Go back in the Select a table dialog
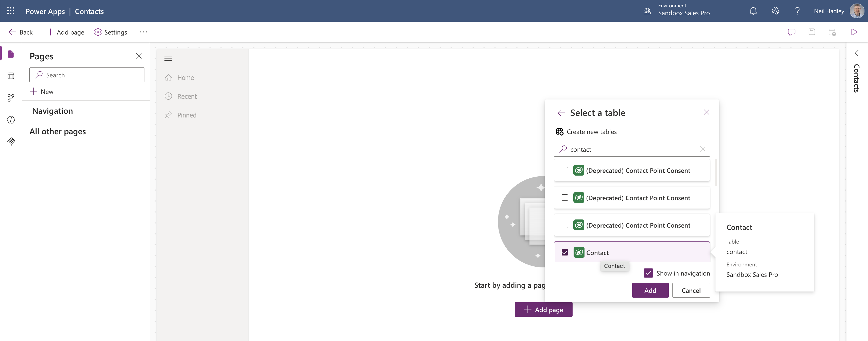Screen dimensions: 868x341 click(x=561, y=113)
